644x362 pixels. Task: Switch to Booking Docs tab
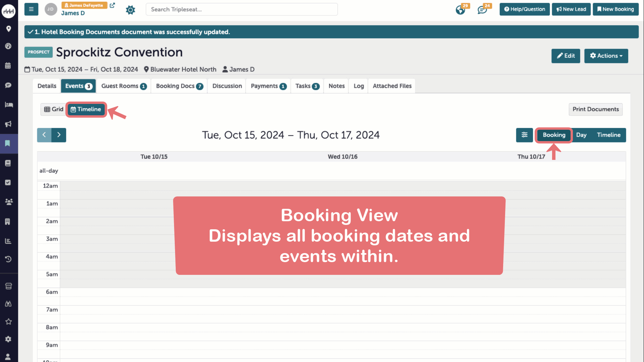179,86
